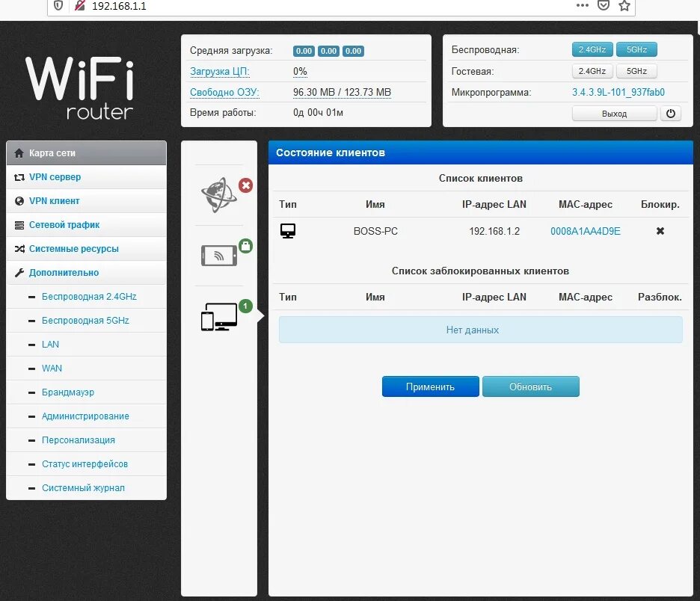Click the insecure connection lock icon
The image size is (700, 601).
80,6
